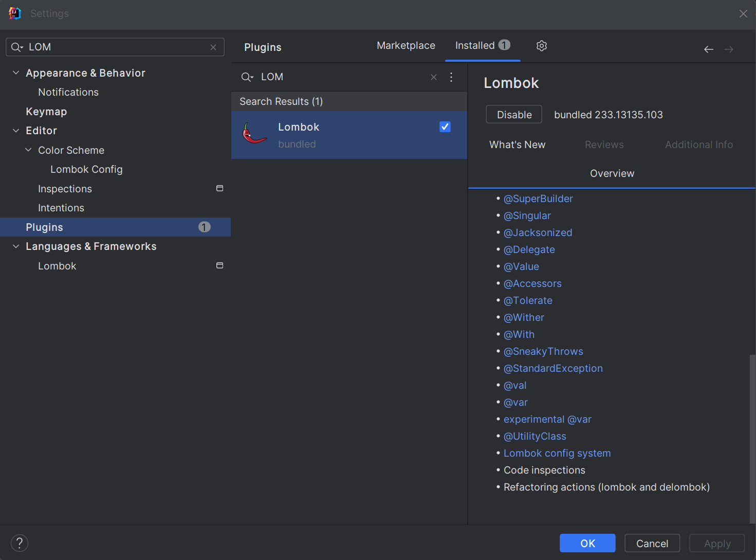The width and height of the screenshot is (756, 560).
Task: Open the Reviews tab
Action: (x=604, y=145)
